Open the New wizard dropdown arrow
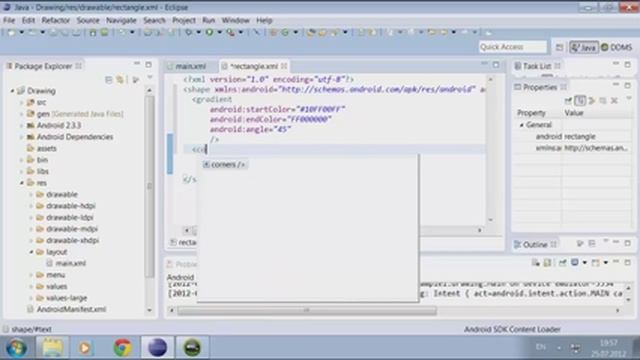640x360 pixels. click(22, 32)
